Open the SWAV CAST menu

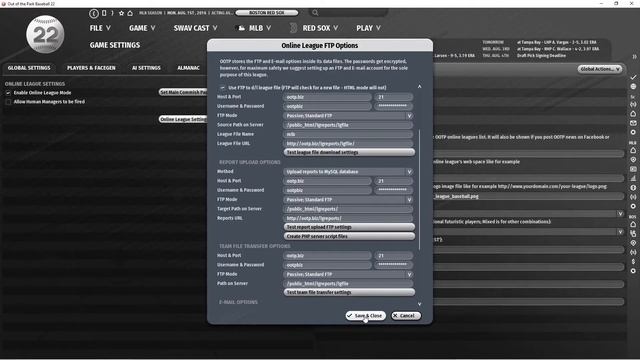tap(195, 28)
